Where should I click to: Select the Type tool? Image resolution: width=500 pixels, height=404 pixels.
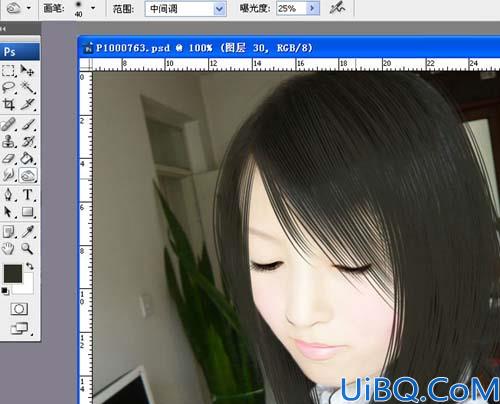tap(28, 195)
